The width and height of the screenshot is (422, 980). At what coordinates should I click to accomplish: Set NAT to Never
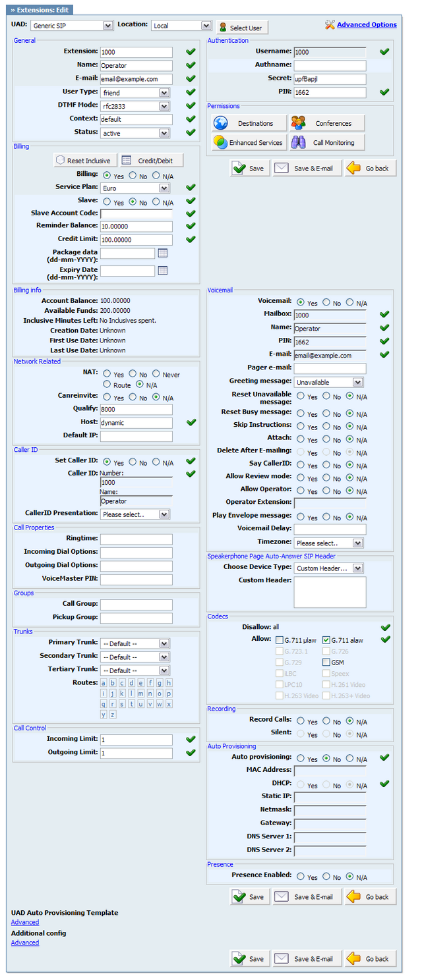pyautogui.click(x=156, y=373)
